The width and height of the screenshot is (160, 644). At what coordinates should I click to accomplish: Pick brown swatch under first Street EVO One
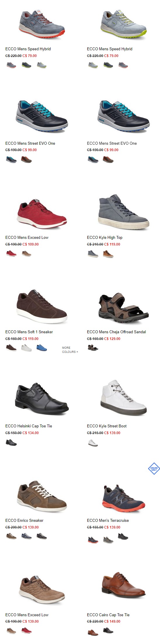click(26, 159)
